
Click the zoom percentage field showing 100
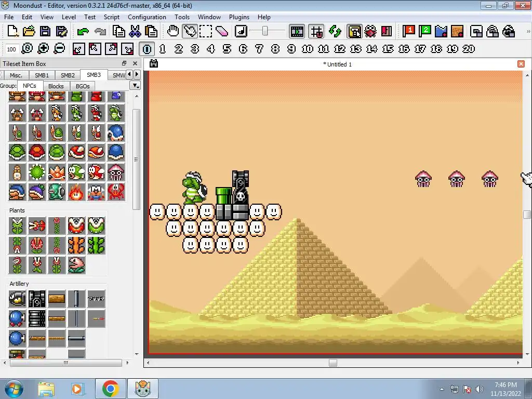[x=11, y=49]
